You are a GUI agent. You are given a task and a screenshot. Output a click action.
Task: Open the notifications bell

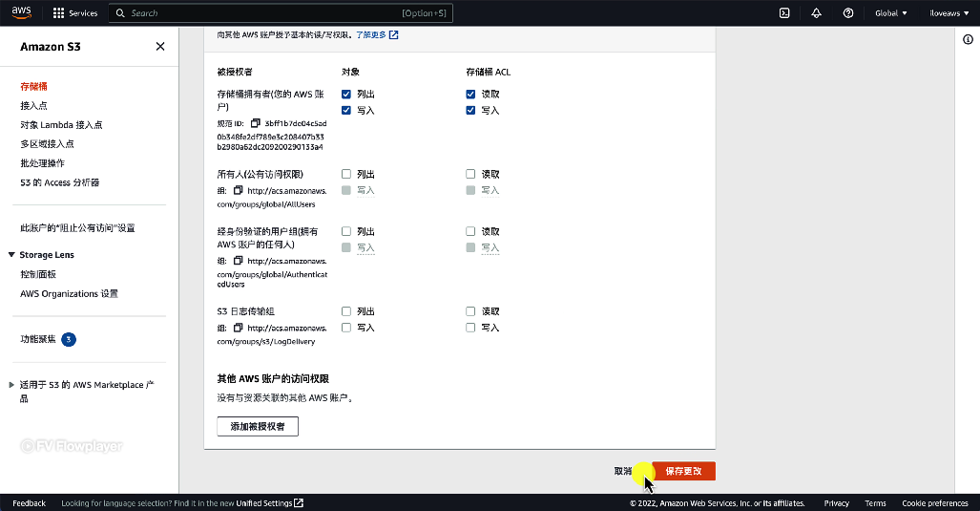(x=816, y=13)
